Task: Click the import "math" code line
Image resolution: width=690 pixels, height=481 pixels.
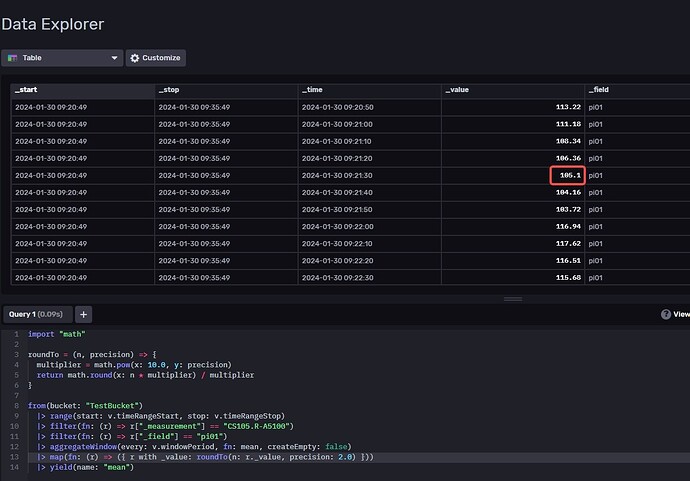Action: [x=57, y=334]
